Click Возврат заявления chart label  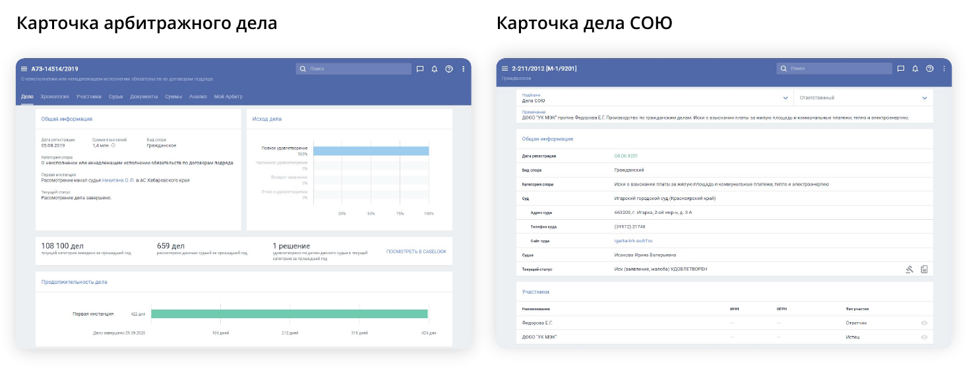tap(290, 177)
